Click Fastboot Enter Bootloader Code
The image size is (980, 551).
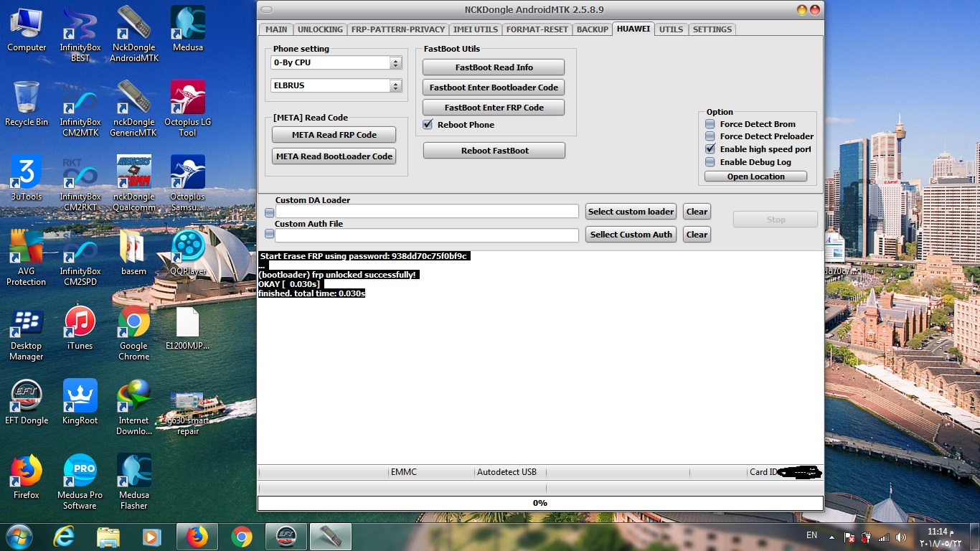coord(494,88)
